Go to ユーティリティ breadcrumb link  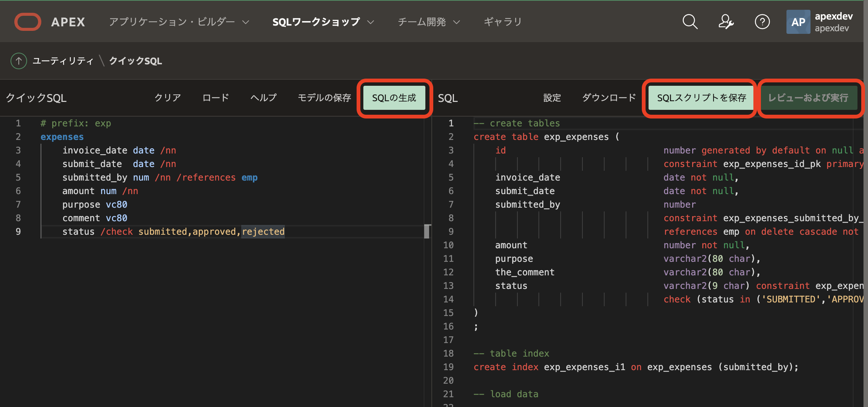click(x=63, y=61)
